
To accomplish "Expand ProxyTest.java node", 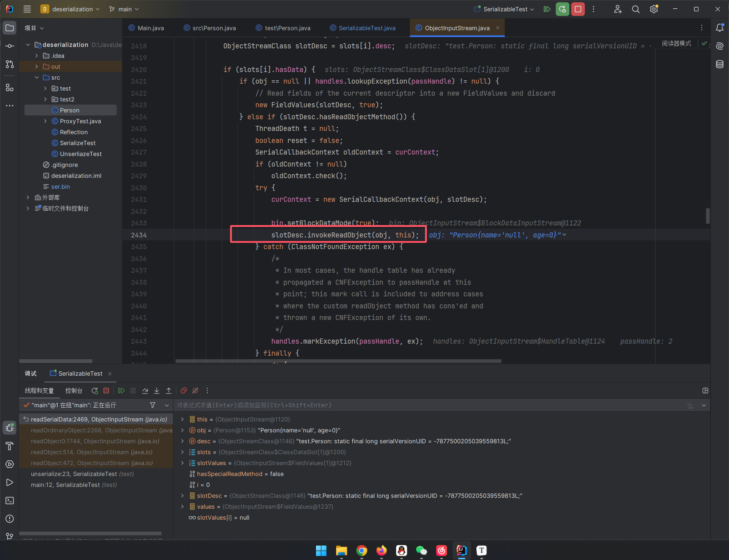I will tap(45, 121).
